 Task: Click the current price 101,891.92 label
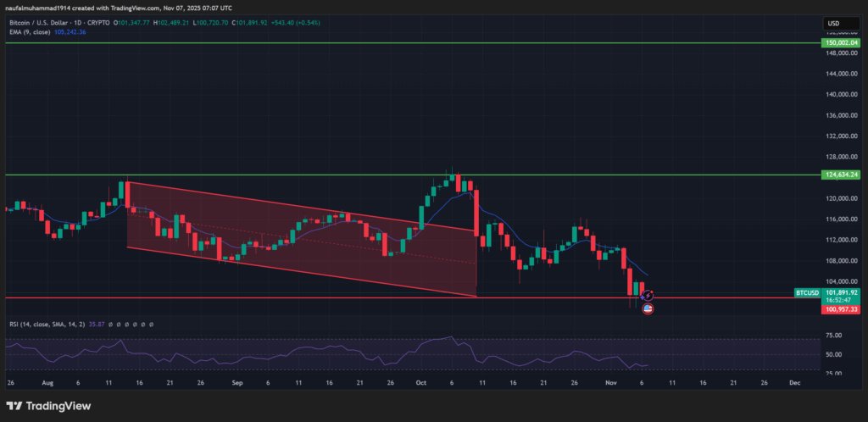(x=842, y=293)
